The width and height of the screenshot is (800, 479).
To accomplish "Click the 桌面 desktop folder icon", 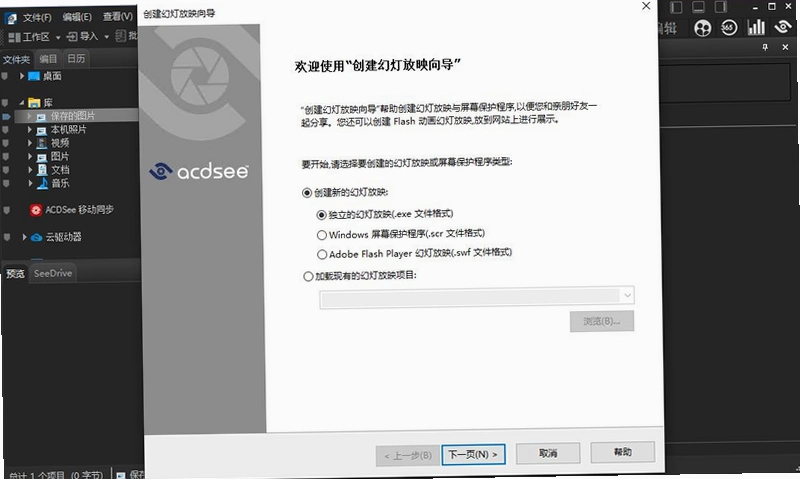I will (x=34, y=77).
